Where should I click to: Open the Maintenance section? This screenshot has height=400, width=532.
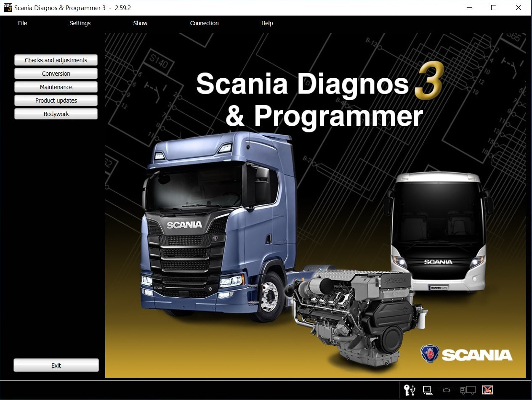tap(56, 87)
